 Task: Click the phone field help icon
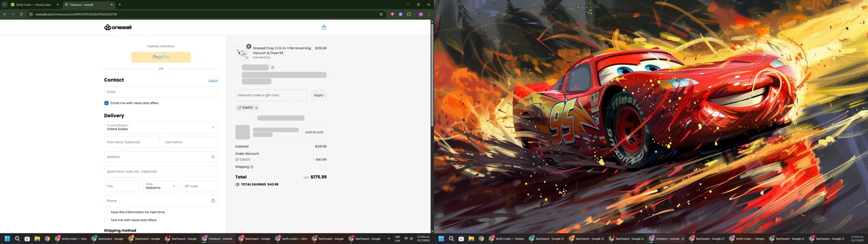click(213, 201)
